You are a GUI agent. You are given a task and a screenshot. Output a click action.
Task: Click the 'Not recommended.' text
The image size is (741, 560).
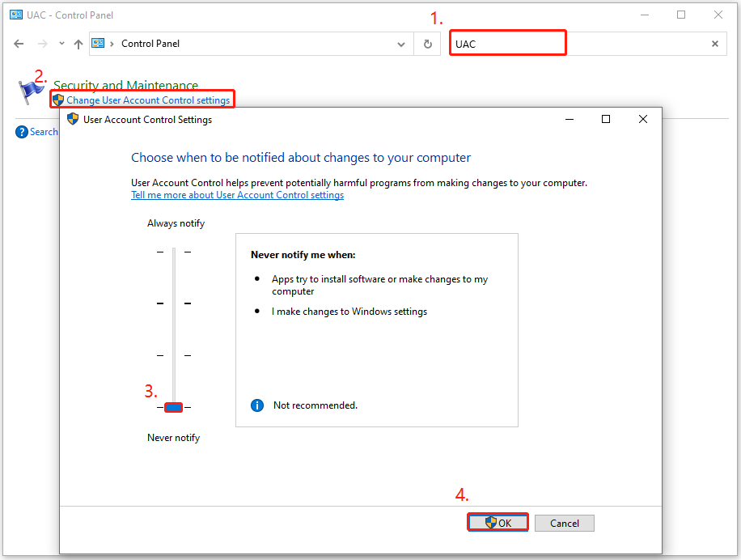pyautogui.click(x=315, y=405)
